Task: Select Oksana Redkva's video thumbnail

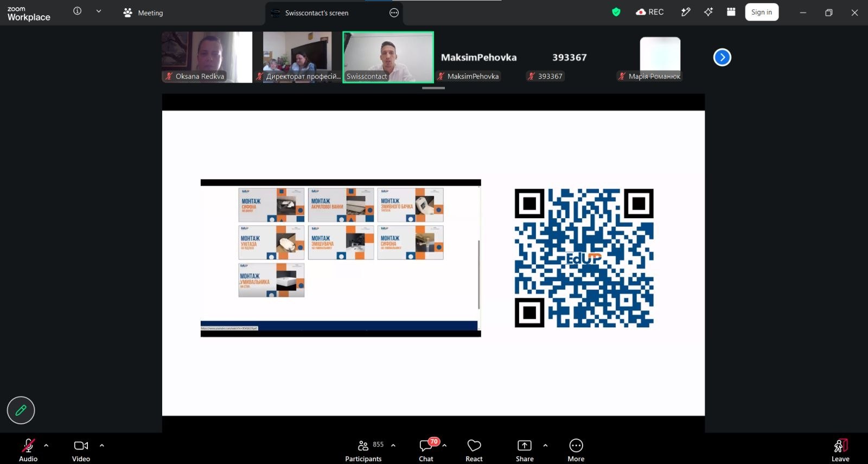Action: (x=207, y=57)
